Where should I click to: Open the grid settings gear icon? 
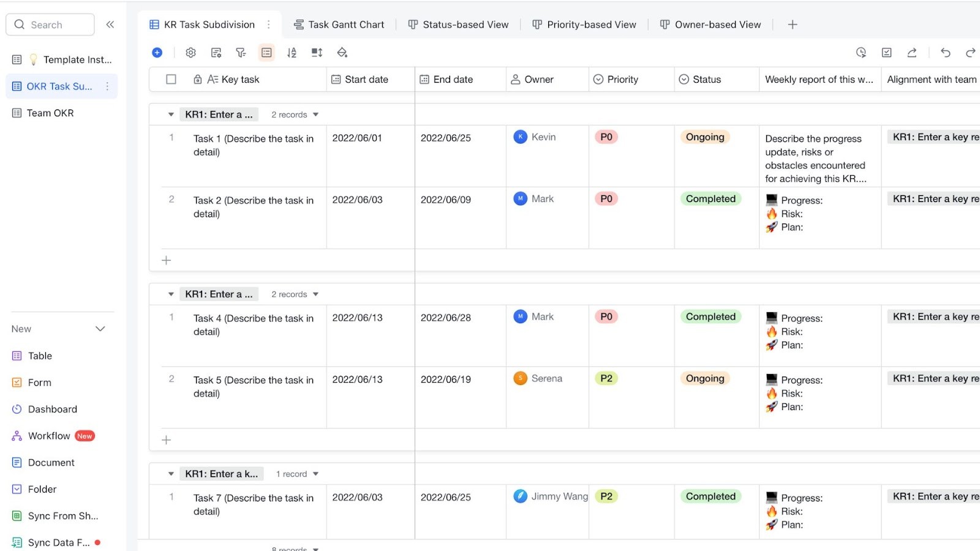pyautogui.click(x=190, y=53)
